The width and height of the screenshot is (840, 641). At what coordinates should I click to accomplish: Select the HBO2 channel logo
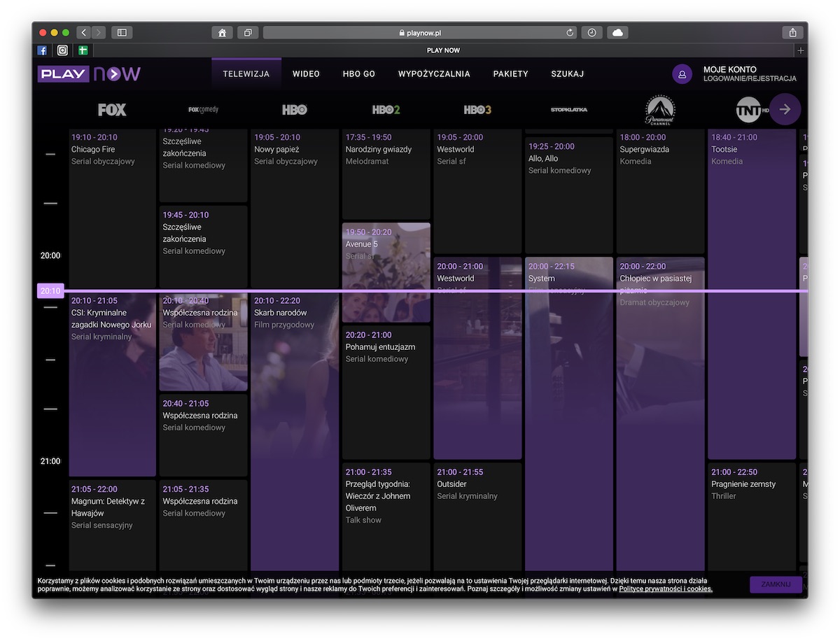click(386, 110)
